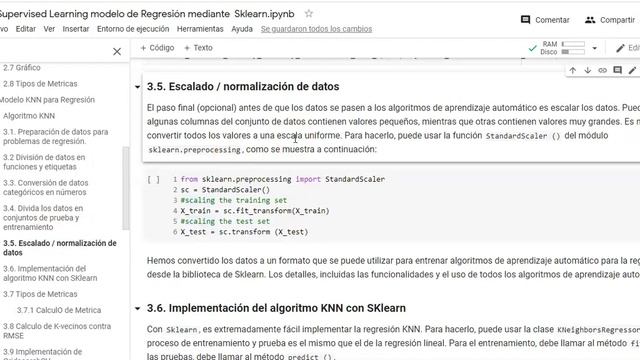Go to 3.7.1 Calcul0 de Metrica
Image resolution: width=640 pixels, height=360 pixels.
click(59, 310)
